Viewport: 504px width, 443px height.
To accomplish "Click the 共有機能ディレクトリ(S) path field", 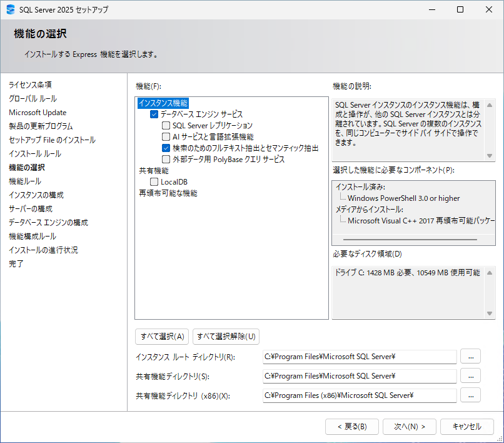I will click(360, 376).
